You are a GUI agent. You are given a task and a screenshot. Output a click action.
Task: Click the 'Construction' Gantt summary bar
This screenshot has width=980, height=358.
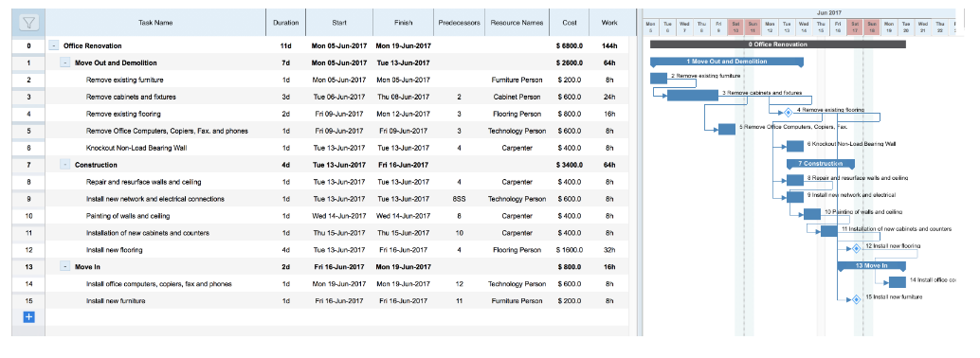pyautogui.click(x=821, y=164)
